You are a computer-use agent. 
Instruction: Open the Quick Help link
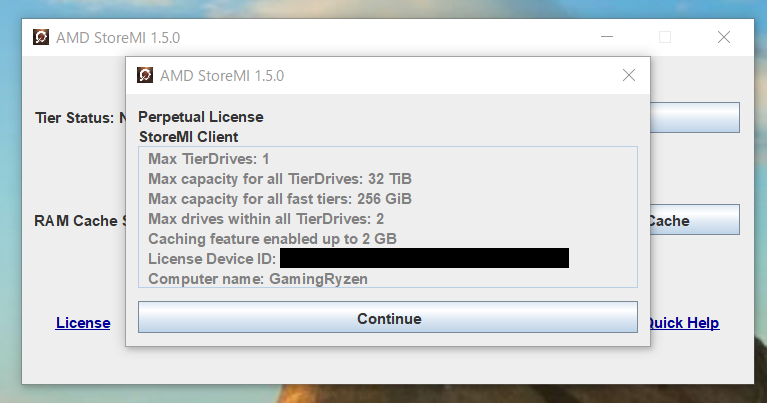684,323
